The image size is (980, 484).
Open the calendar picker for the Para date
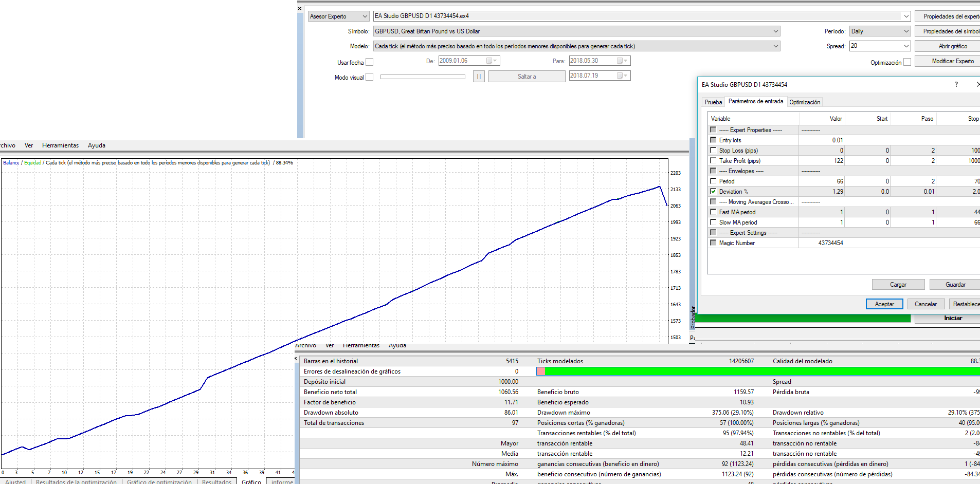622,61
